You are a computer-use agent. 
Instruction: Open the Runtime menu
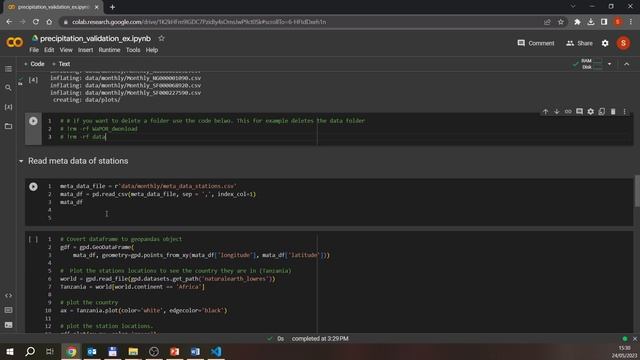tap(109, 50)
